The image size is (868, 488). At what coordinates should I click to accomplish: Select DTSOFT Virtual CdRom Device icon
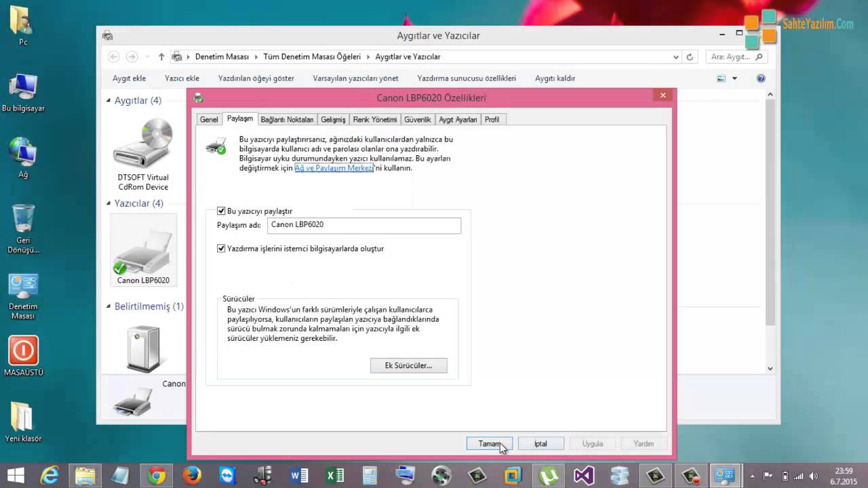(142, 155)
